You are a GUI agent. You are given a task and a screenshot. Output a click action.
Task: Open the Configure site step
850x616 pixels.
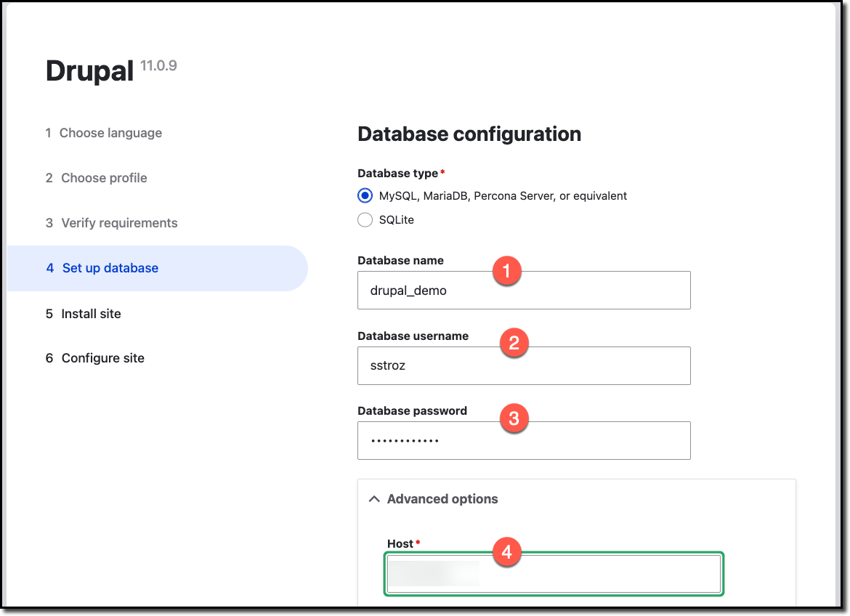point(102,358)
